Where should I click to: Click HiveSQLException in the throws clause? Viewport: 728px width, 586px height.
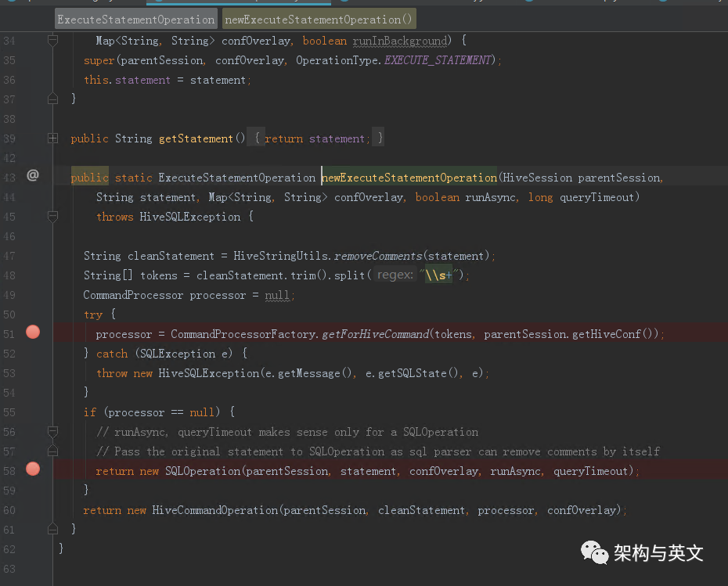190,217
